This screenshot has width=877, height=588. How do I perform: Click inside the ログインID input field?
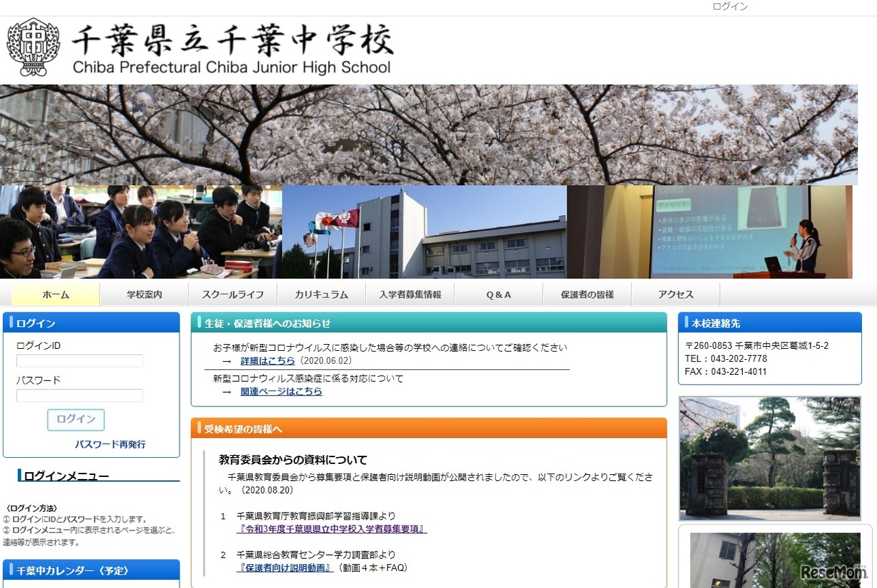click(x=79, y=360)
